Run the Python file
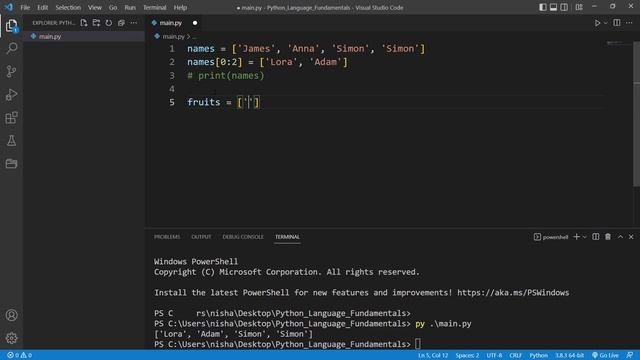Viewport: 640px width, 360px height. (x=597, y=23)
